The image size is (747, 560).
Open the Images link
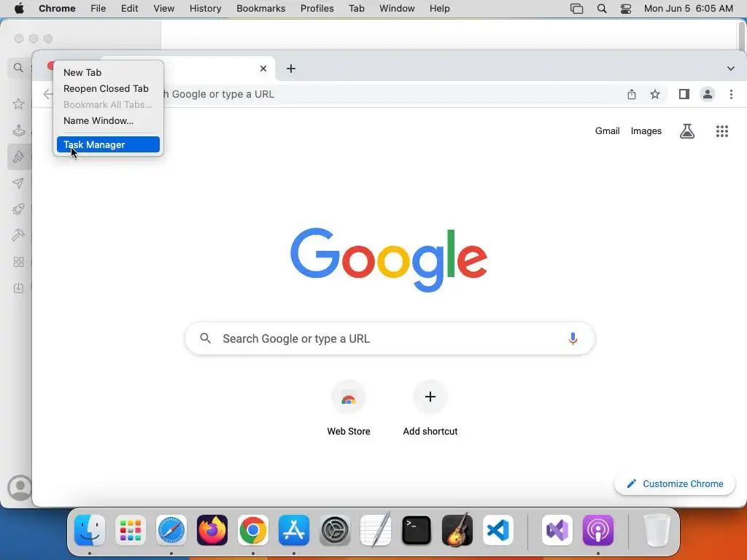[x=646, y=131]
